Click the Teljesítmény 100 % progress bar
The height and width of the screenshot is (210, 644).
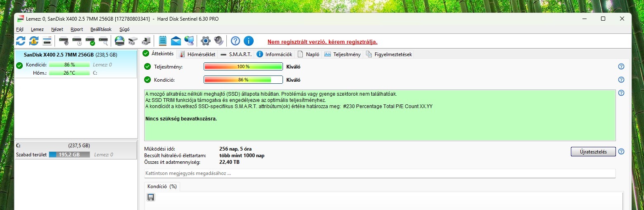point(243,66)
